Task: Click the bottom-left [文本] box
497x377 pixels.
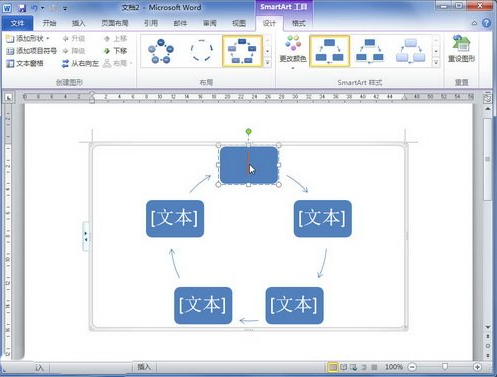Action: [x=203, y=305]
